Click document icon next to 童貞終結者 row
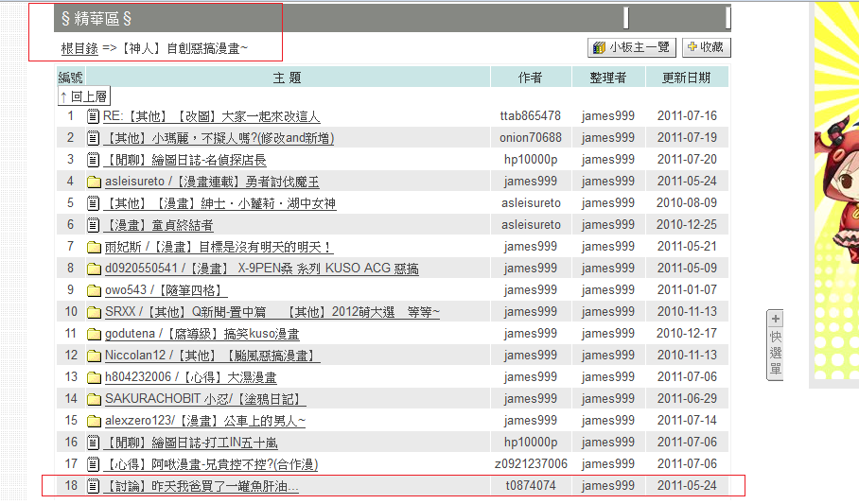This screenshot has width=859, height=504. [94, 225]
